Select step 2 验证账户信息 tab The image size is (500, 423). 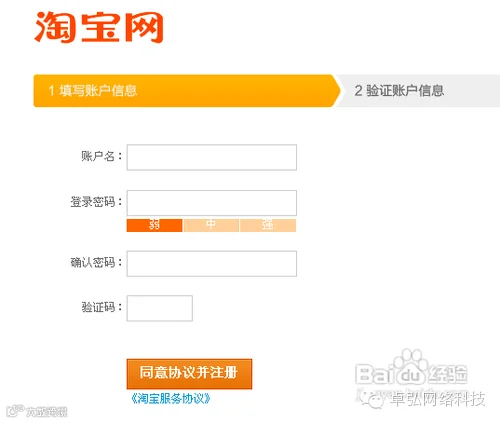420,91
